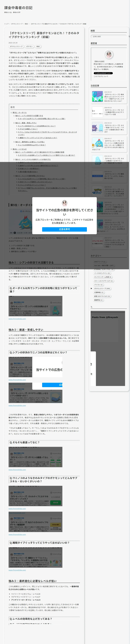The width and height of the screenshot is (130, 644).
Task: Select 幻想神域2 (1) category
Action: (x=99, y=292)
